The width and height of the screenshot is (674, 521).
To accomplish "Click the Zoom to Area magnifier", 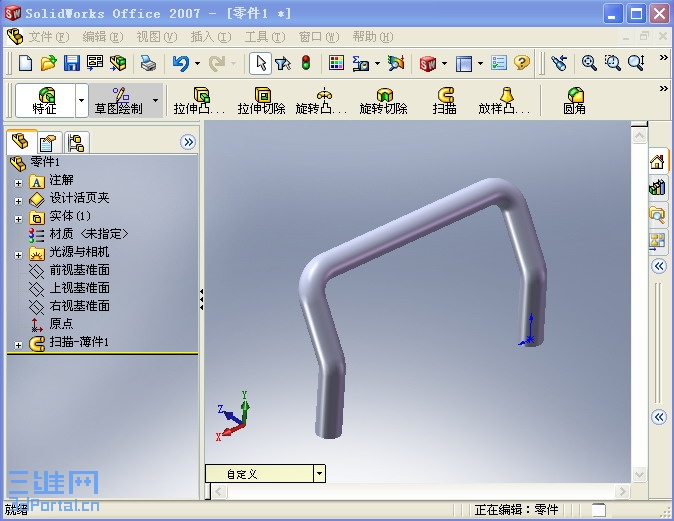I will pyautogui.click(x=613, y=63).
